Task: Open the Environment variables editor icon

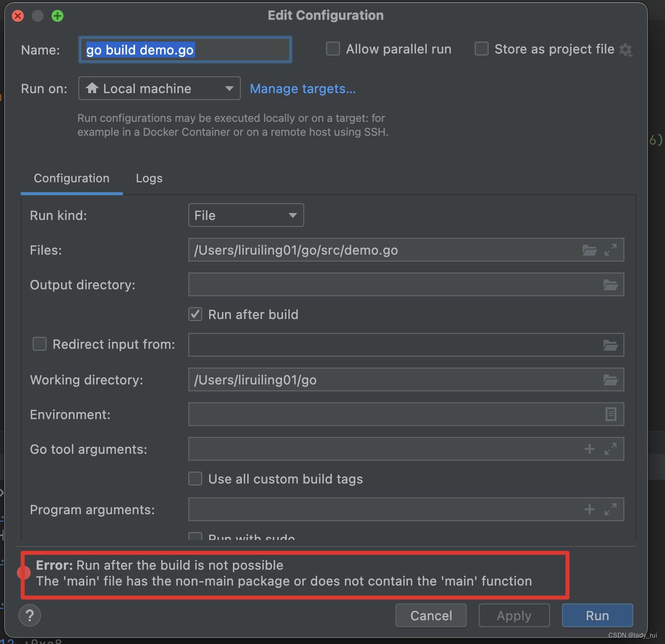Action: coord(611,414)
